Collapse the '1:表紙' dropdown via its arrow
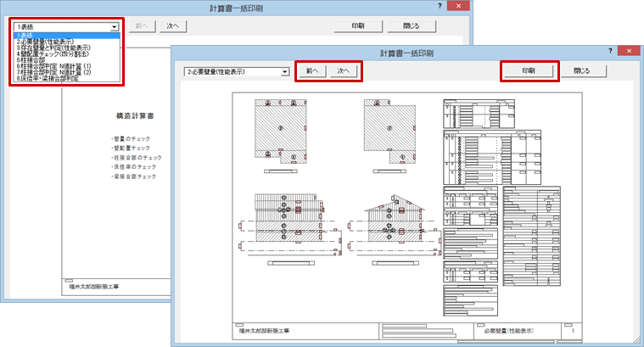644x347 pixels. pos(113,27)
